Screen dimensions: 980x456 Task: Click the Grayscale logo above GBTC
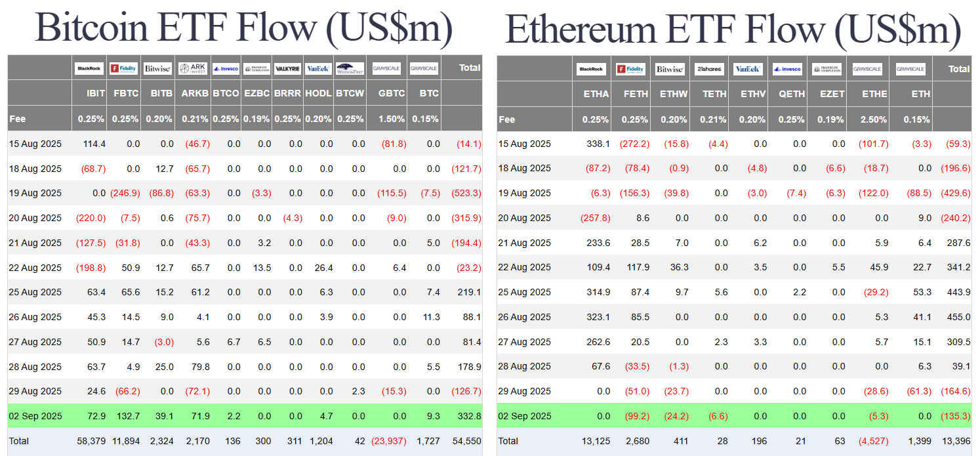386,68
